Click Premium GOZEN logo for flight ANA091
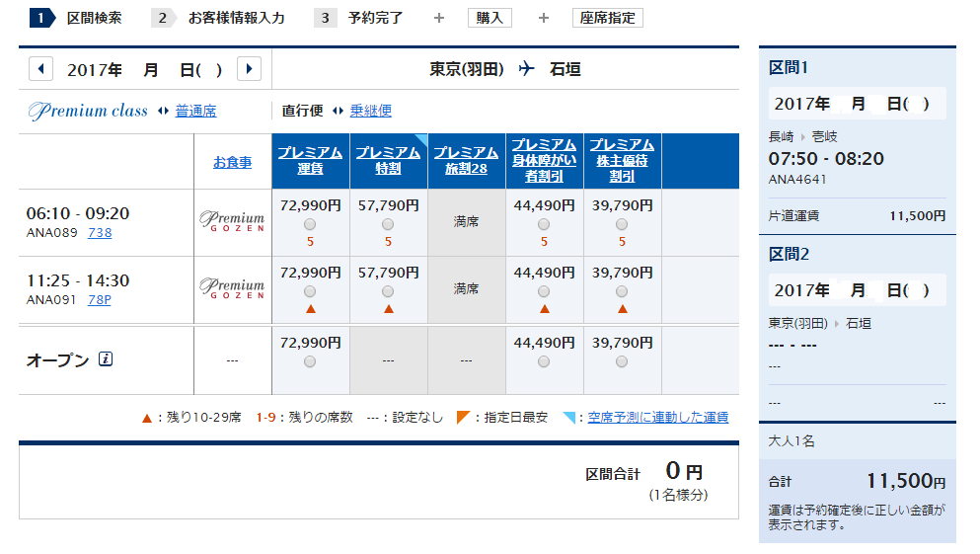Image resolution: width=980 pixels, height=554 pixels. (232, 288)
